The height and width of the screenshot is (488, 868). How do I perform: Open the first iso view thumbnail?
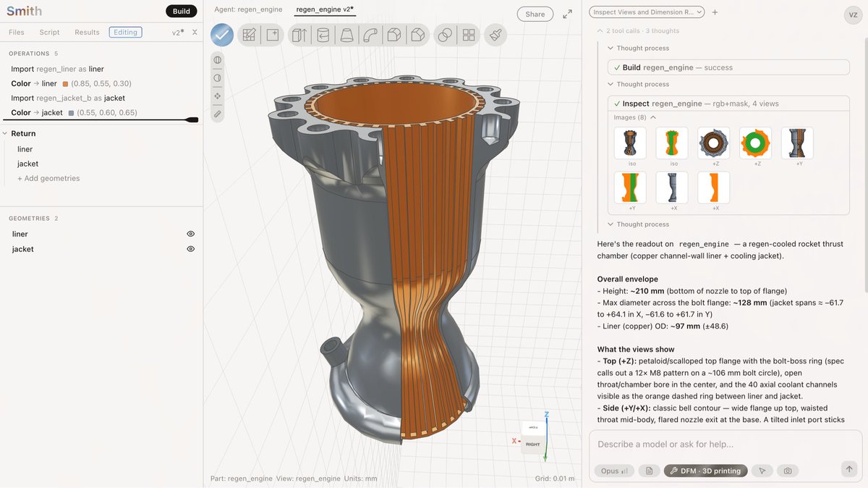pyautogui.click(x=630, y=143)
